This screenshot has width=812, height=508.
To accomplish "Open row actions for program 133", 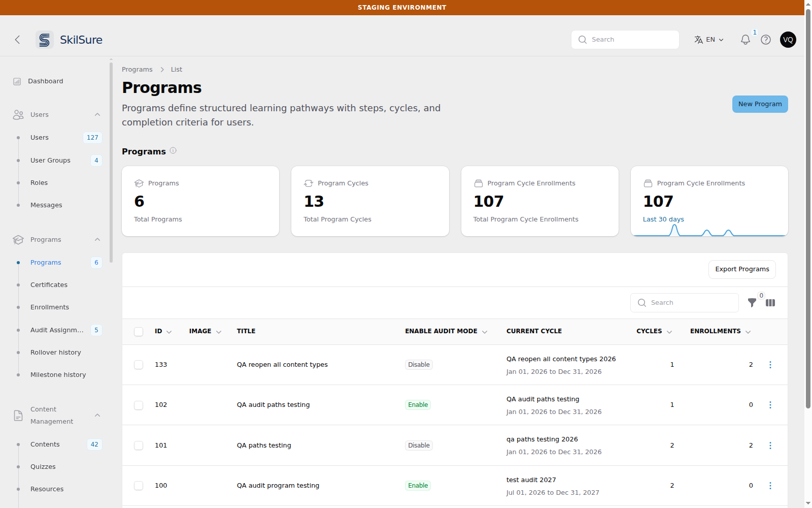I will (x=770, y=365).
